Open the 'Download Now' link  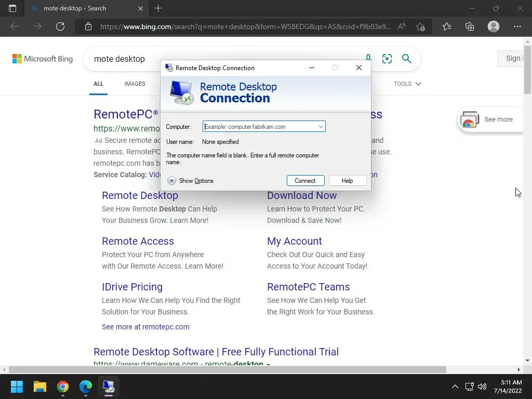[302, 195]
